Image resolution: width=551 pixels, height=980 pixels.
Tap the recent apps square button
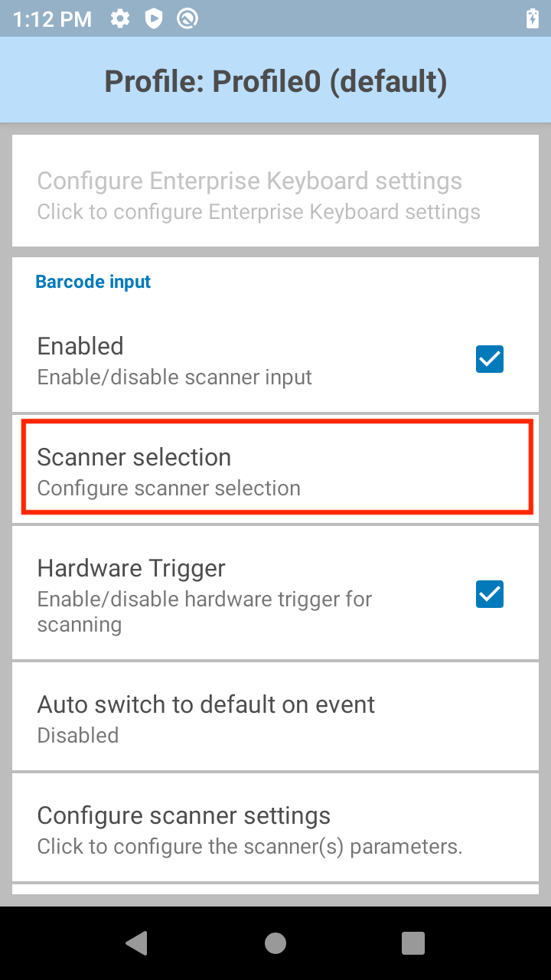point(413,942)
